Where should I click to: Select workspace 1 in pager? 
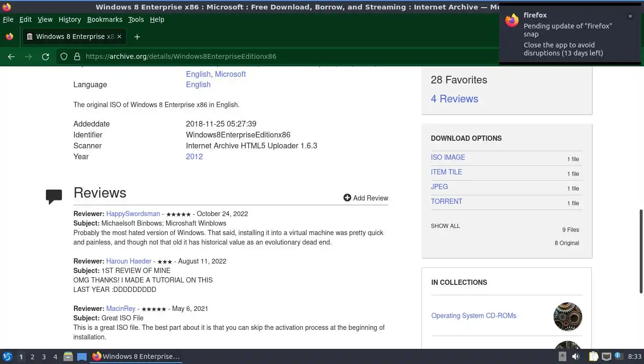(21, 357)
